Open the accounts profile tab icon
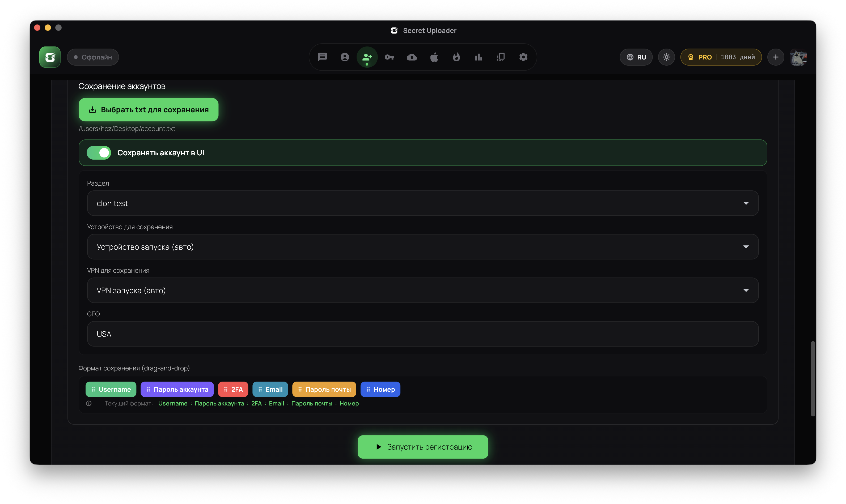846x504 pixels. (x=345, y=57)
